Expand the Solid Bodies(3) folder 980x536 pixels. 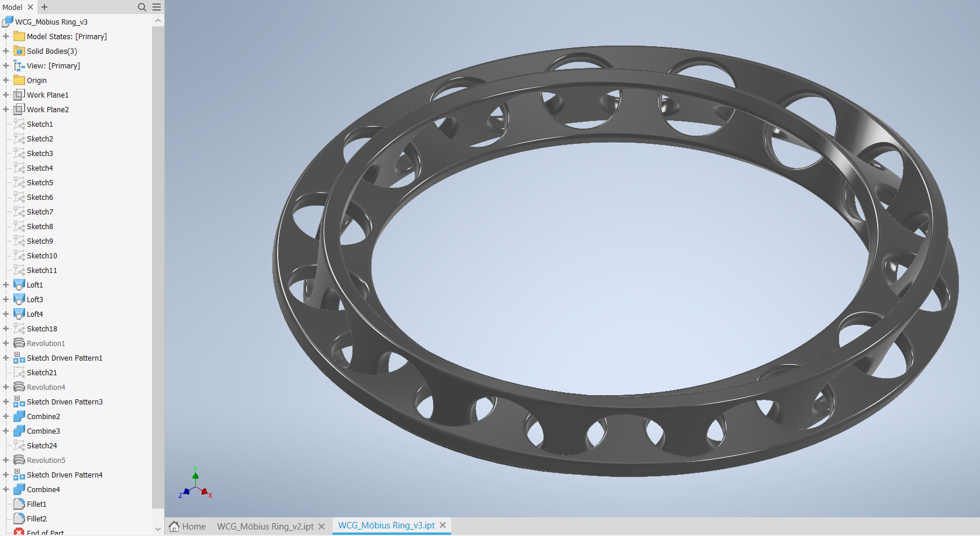coord(6,51)
